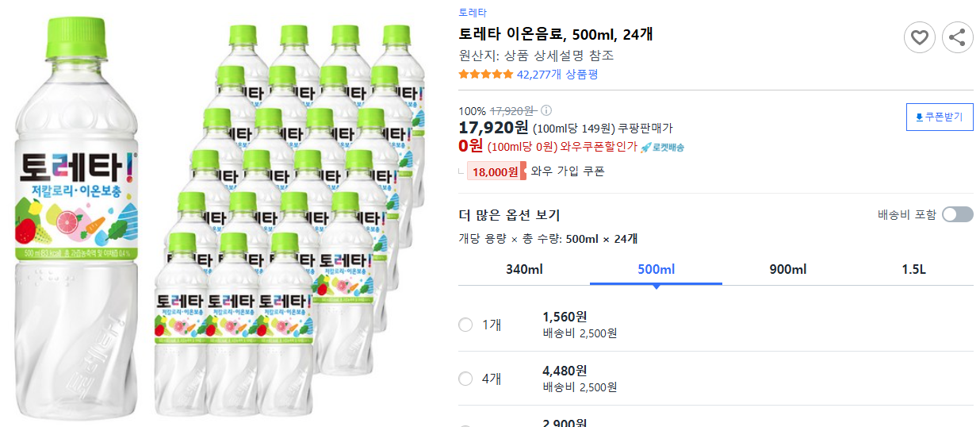Click the 쿠폰받기 button
The height and width of the screenshot is (427, 980).
pyautogui.click(x=940, y=117)
